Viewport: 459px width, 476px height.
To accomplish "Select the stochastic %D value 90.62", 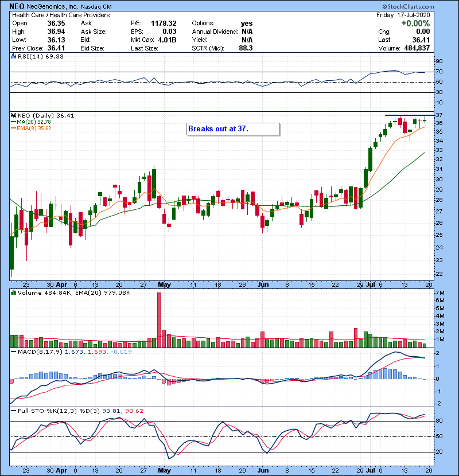I will click(x=134, y=411).
